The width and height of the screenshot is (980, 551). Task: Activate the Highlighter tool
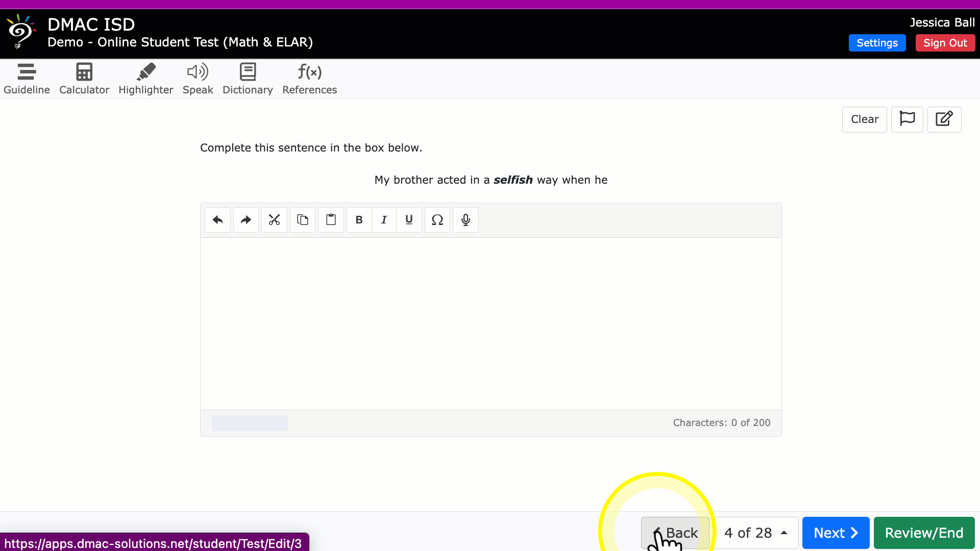click(146, 79)
